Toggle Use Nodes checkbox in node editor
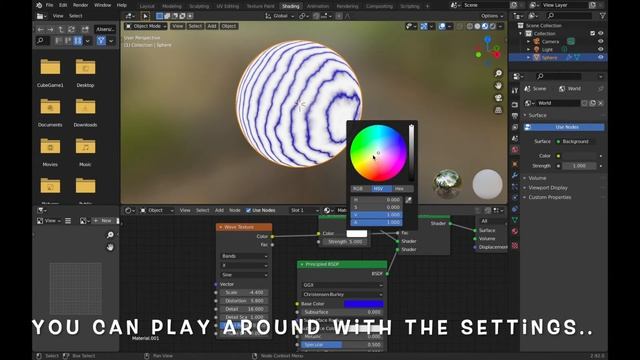The height and width of the screenshot is (360, 640). point(248,210)
